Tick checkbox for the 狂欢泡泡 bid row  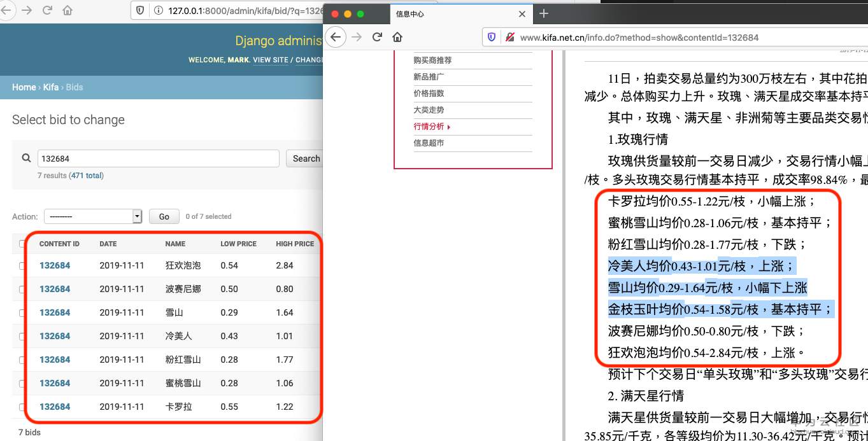22,265
